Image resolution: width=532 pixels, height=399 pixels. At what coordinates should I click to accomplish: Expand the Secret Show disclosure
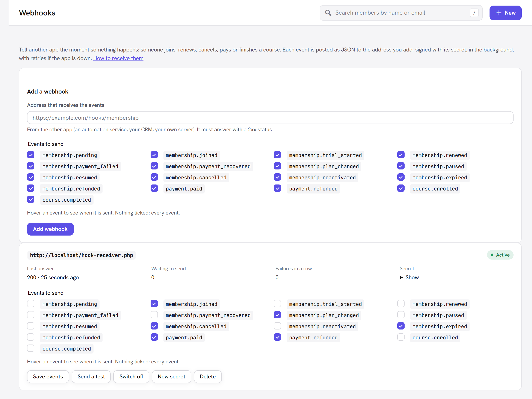[x=409, y=277]
